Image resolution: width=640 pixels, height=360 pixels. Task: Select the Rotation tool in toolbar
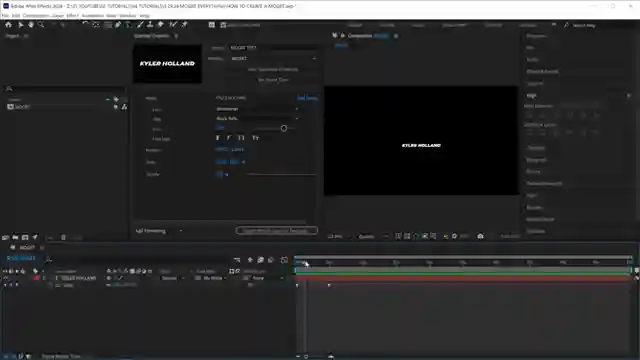click(85, 24)
